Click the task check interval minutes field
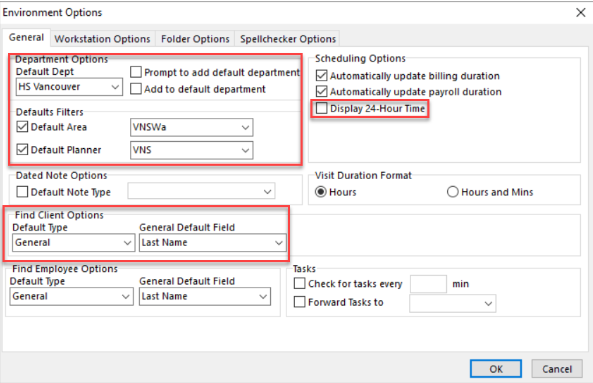 (x=428, y=284)
